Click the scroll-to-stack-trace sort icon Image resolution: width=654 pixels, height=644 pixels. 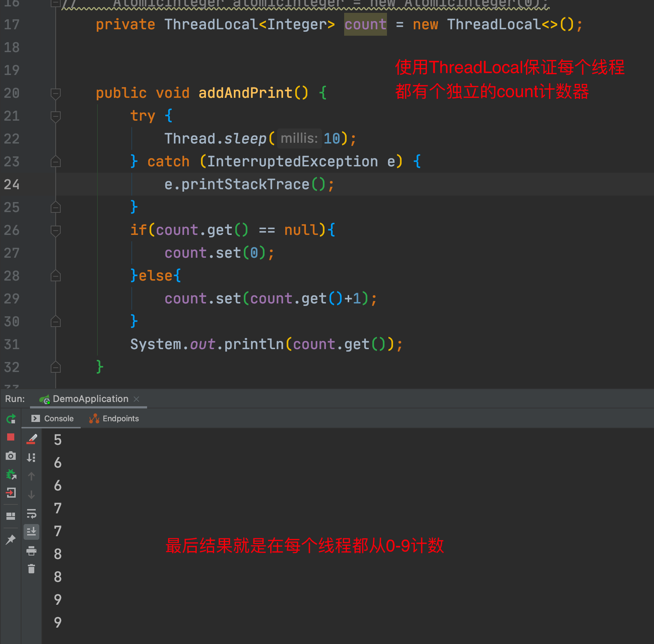(x=31, y=458)
